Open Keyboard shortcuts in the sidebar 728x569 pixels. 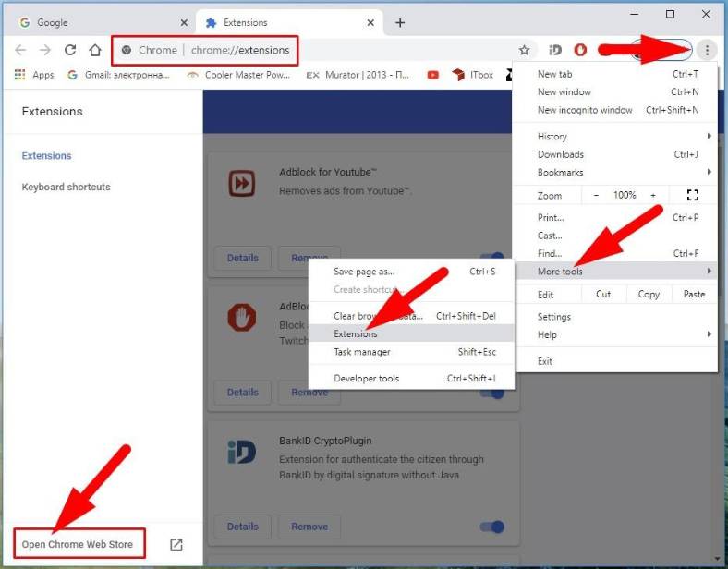pos(66,187)
